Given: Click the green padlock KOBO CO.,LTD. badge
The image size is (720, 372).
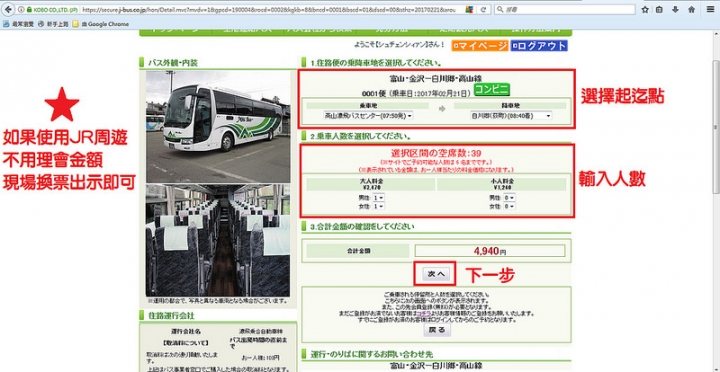Looking at the screenshot, I should pos(53,10).
